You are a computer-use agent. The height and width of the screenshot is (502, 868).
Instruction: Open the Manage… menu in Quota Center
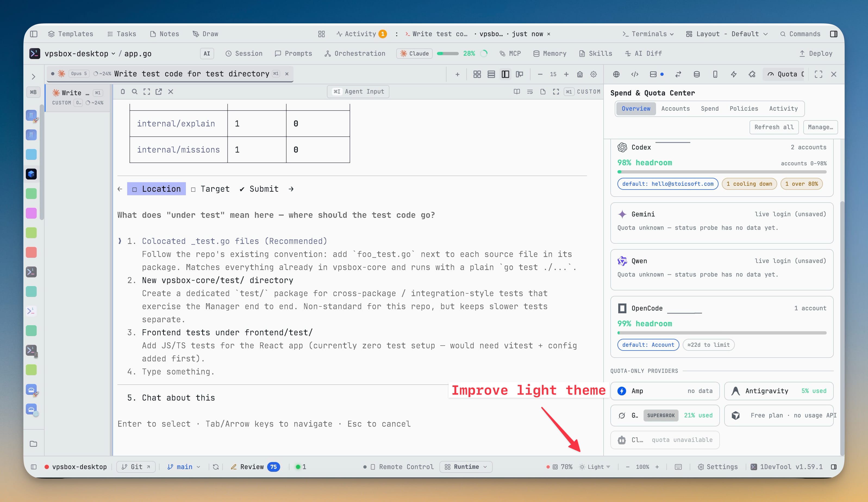pyautogui.click(x=820, y=127)
